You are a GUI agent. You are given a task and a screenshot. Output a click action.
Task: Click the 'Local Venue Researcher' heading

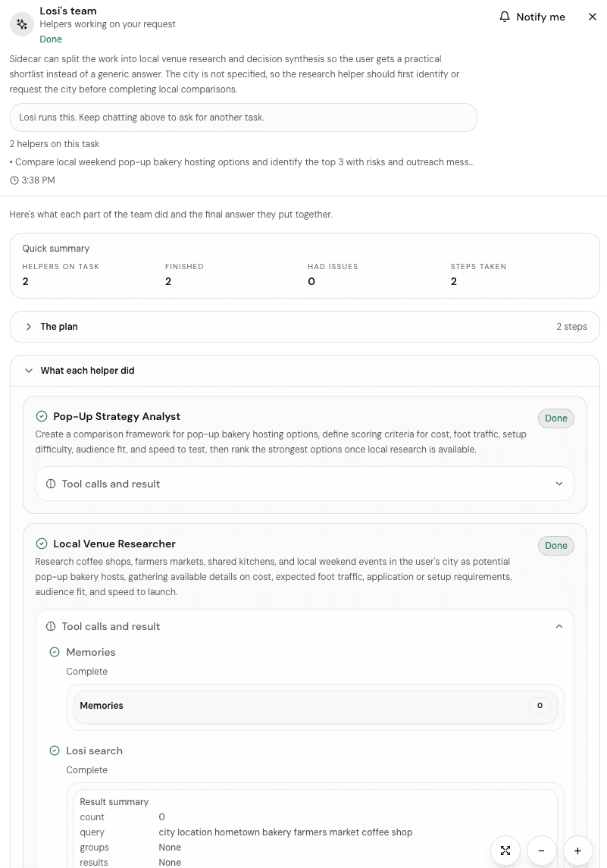coord(114,544)
